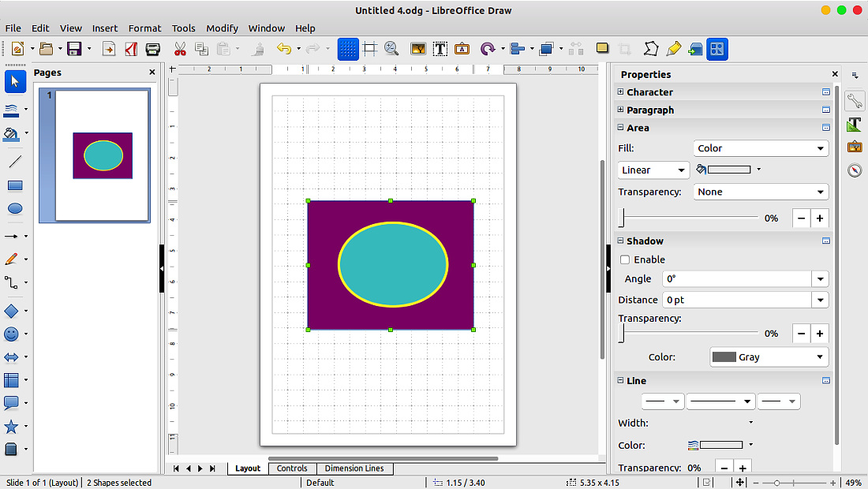Open the Modify menu
Image resolution: width=868 pixels, height=489 pixels.
[x=222, y=28]
